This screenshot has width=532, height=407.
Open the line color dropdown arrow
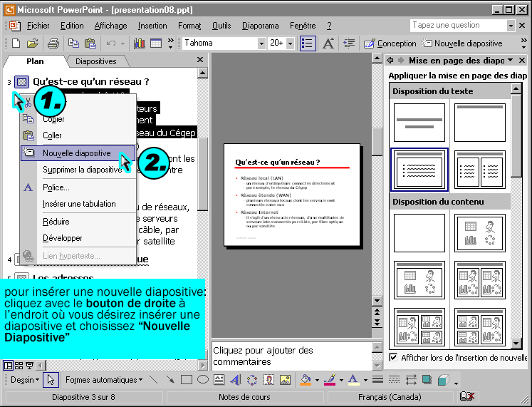[341, 380]
